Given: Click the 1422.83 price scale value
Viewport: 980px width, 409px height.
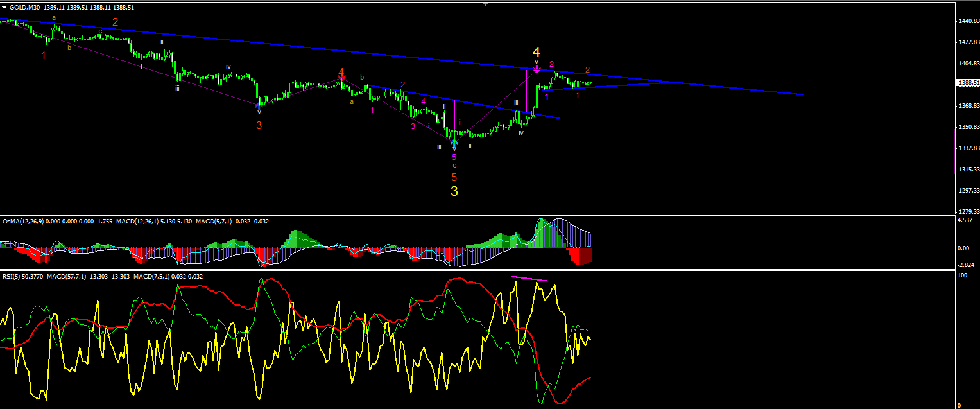Looking at the screenshot, I should [968, 42].
